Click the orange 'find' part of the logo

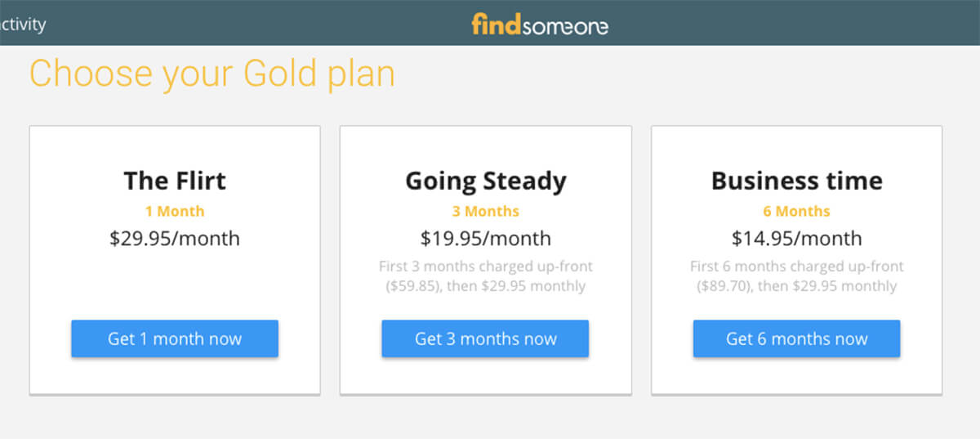tap(496, 25)
